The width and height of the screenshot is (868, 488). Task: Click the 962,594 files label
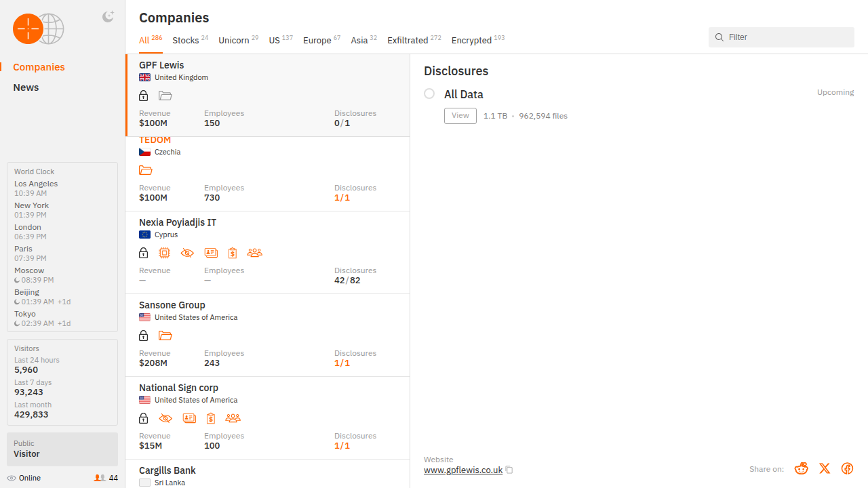(x=543, y=116)
